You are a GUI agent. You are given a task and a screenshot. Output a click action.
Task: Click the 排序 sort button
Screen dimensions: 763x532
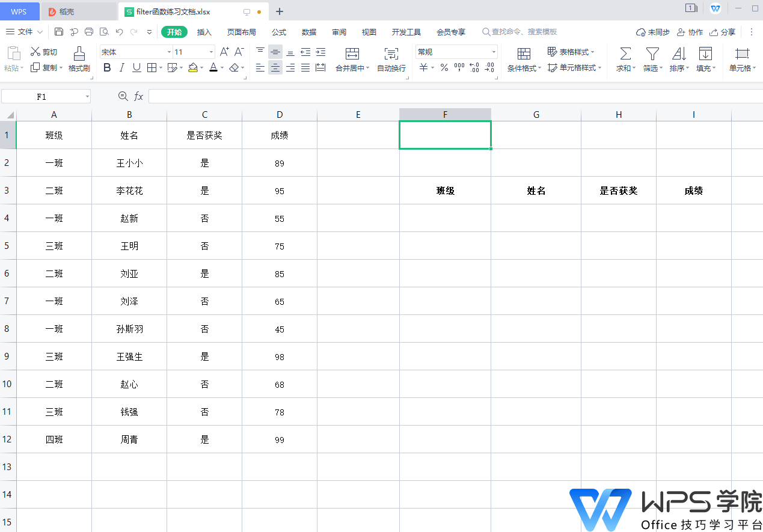click(679, 59)
